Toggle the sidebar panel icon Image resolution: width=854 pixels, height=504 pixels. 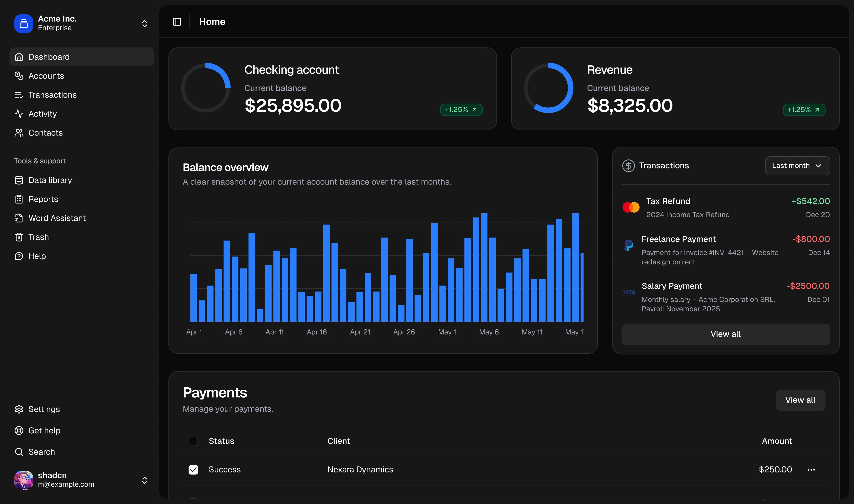pyautogui.click(x=177, y=22)
